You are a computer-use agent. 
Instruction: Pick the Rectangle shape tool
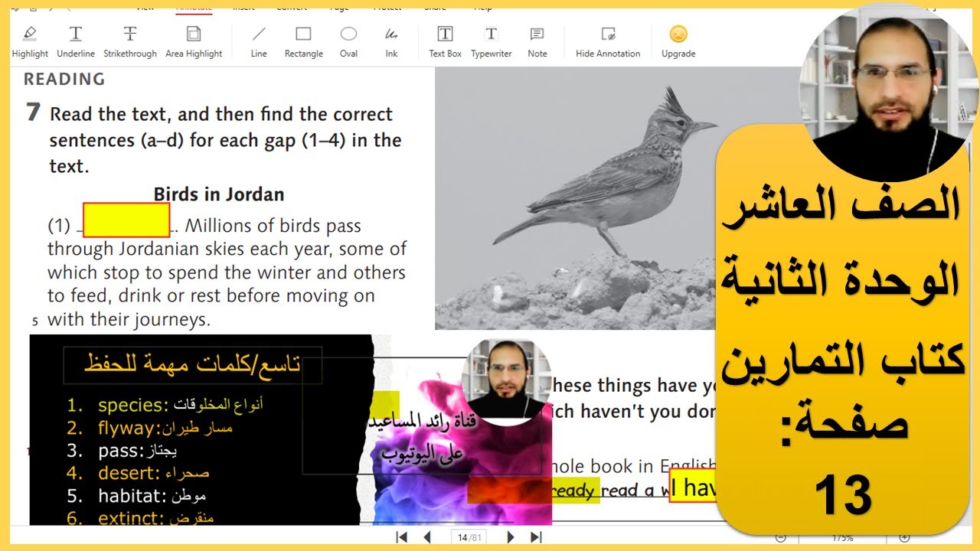point(304,42)
